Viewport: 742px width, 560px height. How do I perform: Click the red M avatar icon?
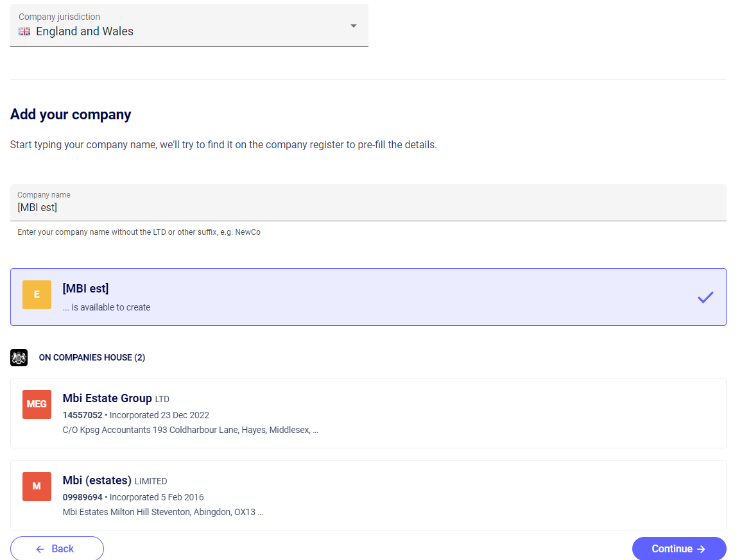tap(37, 486)
